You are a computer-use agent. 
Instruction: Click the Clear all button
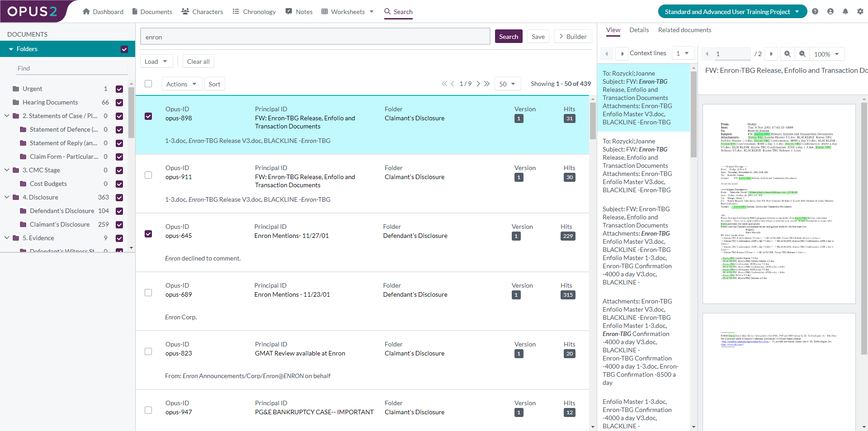tap(198, 62)
